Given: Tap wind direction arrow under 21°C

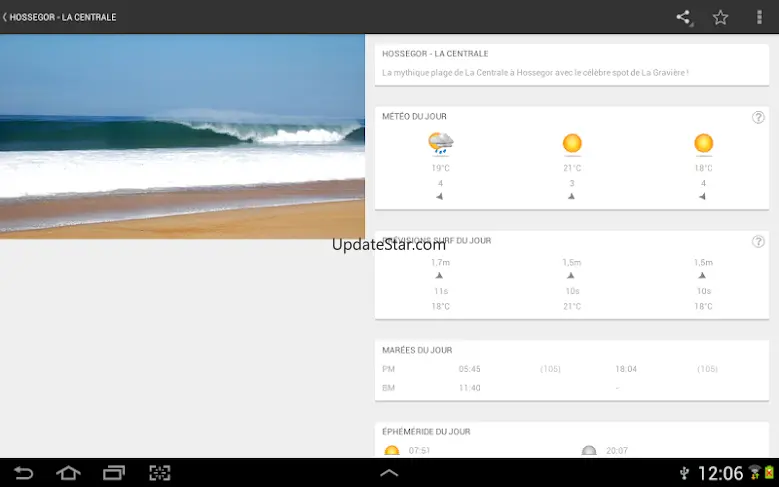Looking at the screenshot, I should tap(571, 197).
